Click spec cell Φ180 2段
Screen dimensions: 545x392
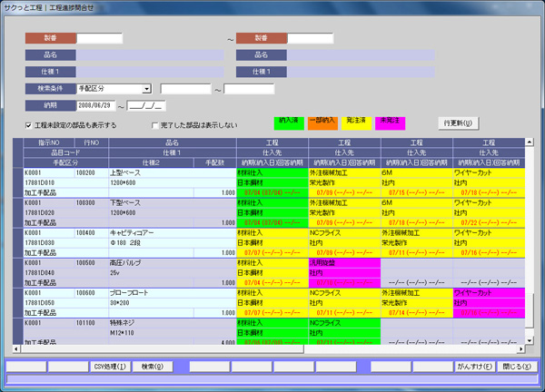tap(173, 243)
